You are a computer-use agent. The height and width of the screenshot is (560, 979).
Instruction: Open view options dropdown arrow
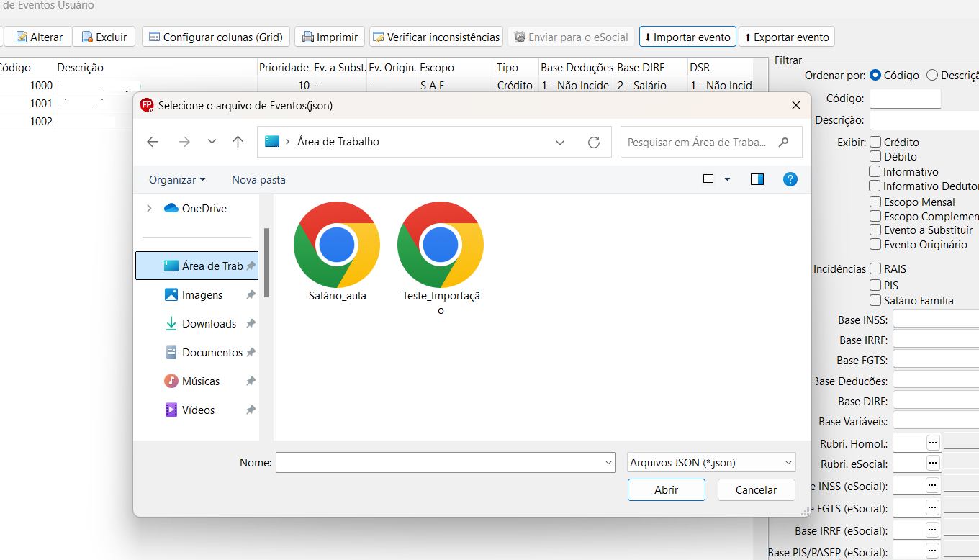pos(727,179)
